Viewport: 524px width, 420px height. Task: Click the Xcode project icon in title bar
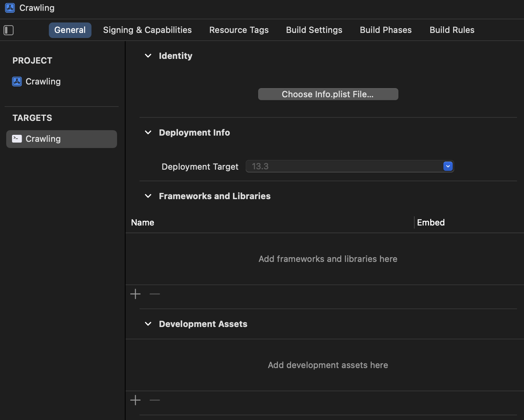10,8
